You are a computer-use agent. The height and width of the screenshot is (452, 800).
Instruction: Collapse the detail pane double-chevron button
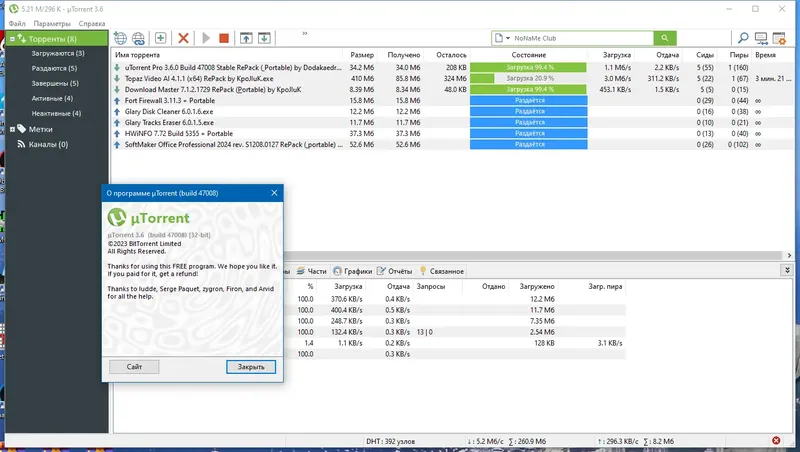[787, 270]
